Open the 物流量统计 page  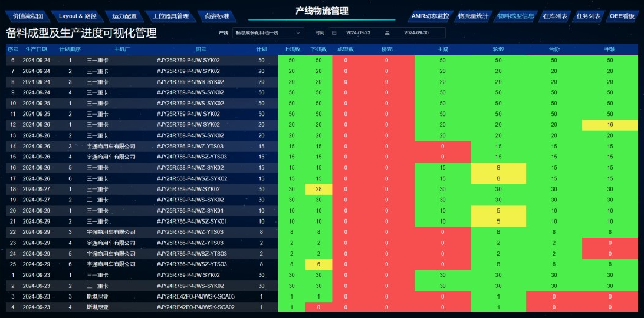tap(473, 16)
